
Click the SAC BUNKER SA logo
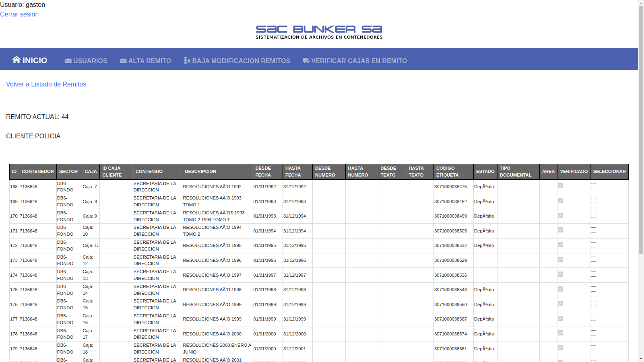319,32
